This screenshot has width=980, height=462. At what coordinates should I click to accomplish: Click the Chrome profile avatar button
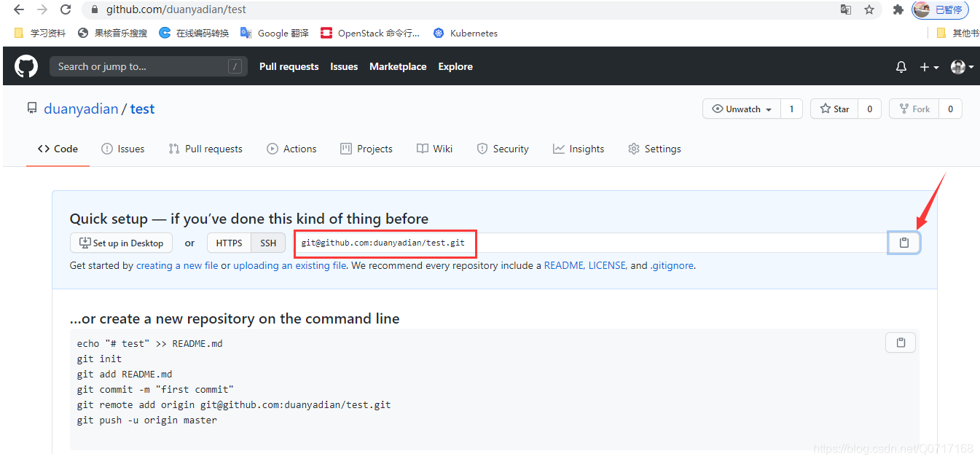pyautogui.click(x=941, y=10)
